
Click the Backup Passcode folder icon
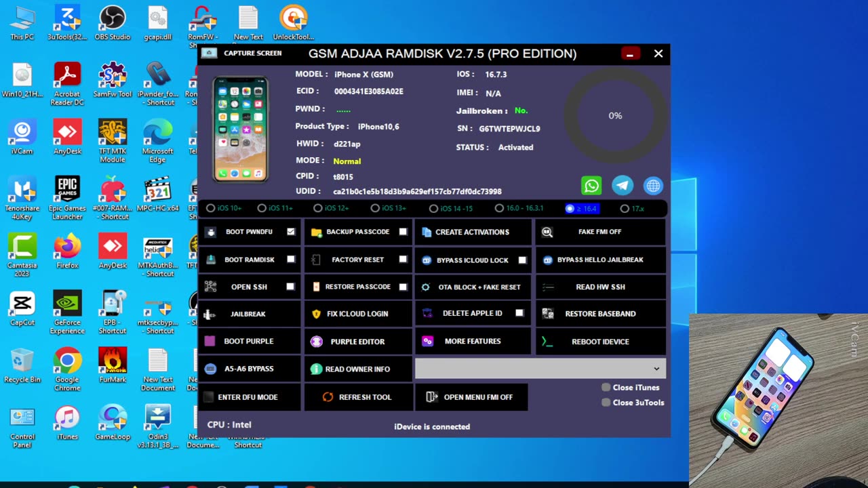pos(316,232)
